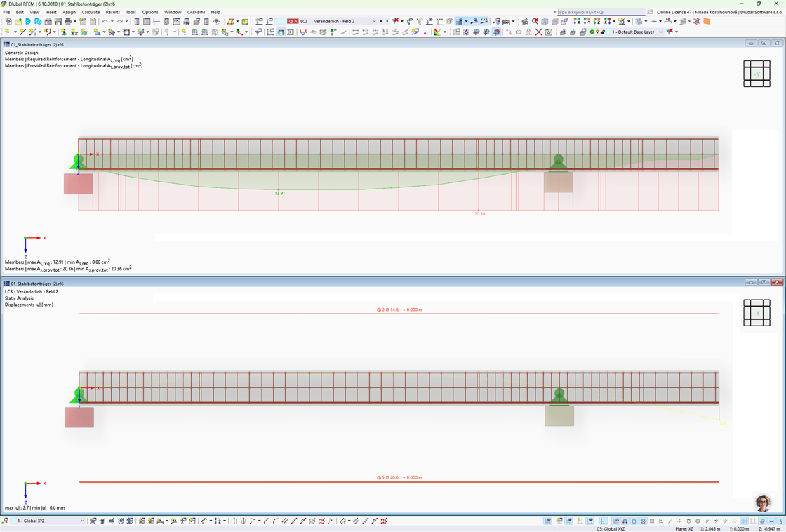Go to previous load case arrow

(381, 21)
